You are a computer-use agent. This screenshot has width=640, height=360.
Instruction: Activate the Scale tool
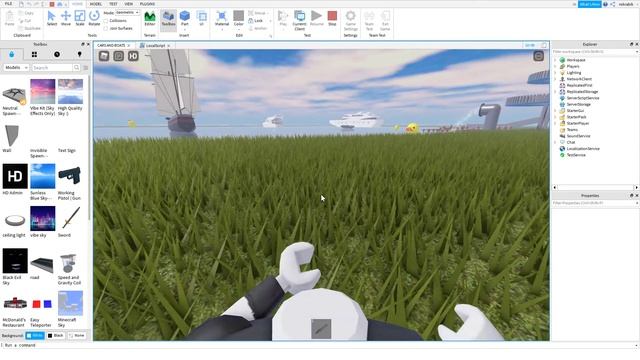click(80, 18)
